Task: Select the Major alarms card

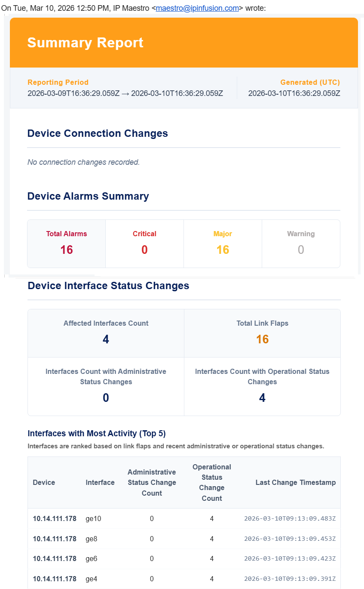Action: click(x=223, y=244)
